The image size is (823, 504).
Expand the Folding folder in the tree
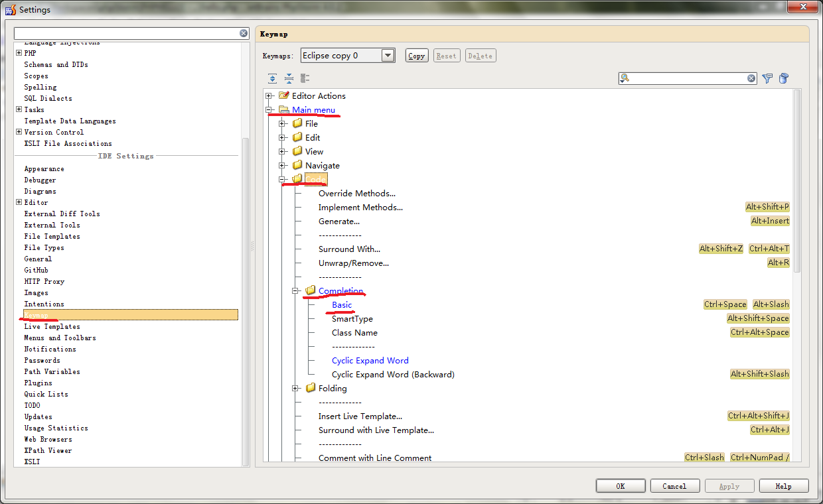296,389
